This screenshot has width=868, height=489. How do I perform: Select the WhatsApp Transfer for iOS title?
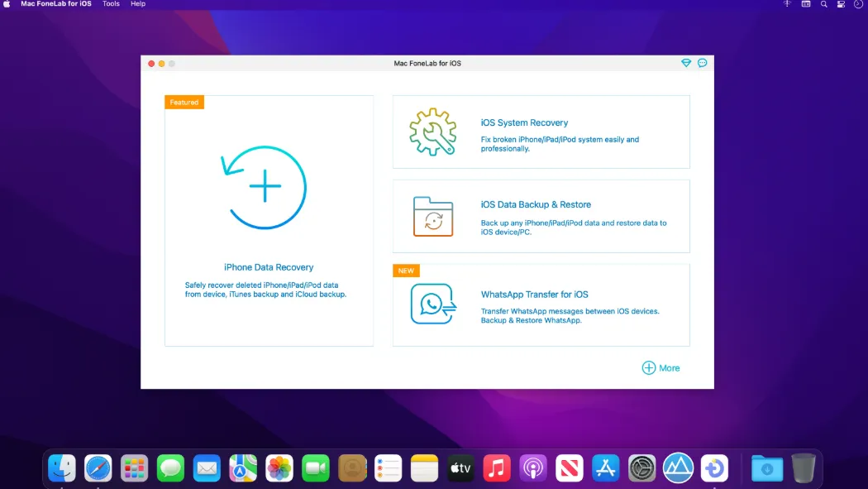point(534,294)
